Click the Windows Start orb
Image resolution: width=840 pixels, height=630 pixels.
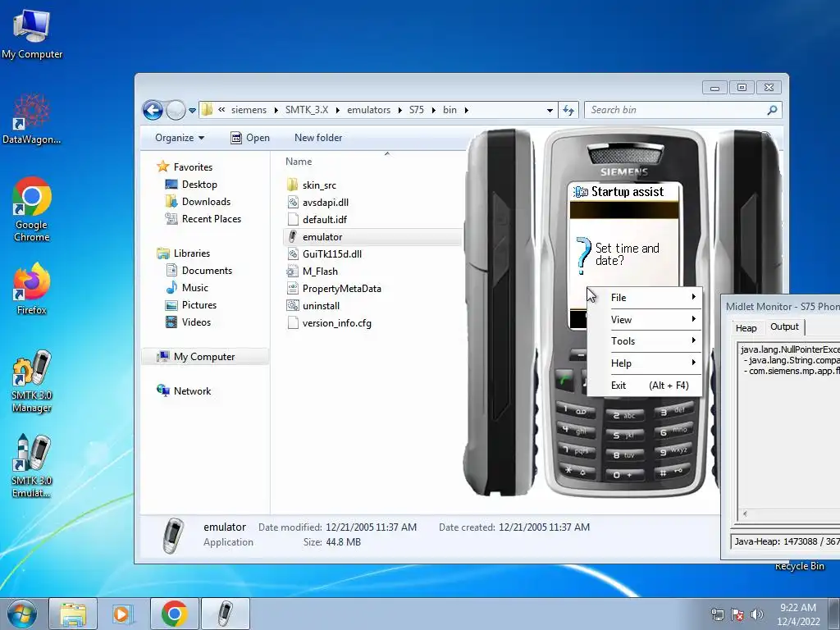pyautogui.click(x=22, y=614)
